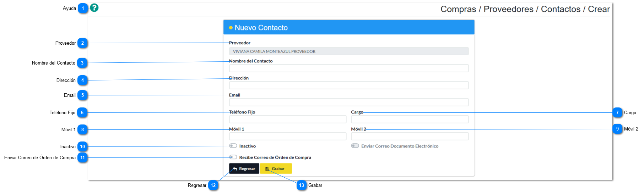Open the Ayuda help question-mark icon

click(x=94, y=8)
